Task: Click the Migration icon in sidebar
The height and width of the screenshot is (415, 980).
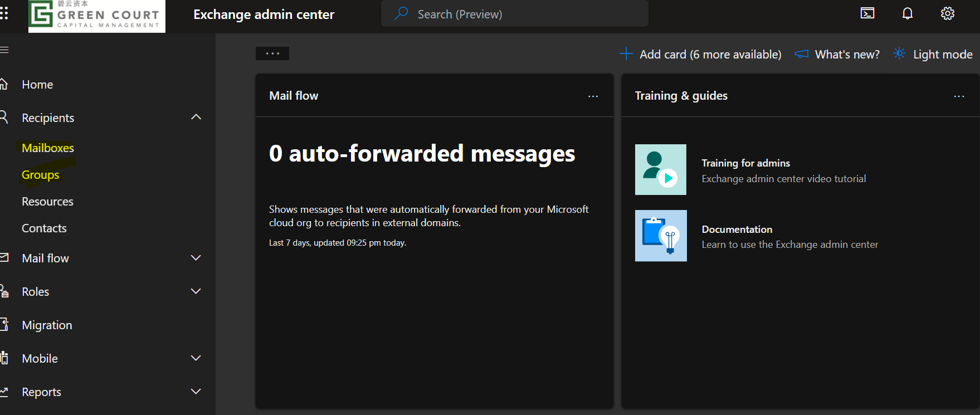Action: tap(4, 324)
